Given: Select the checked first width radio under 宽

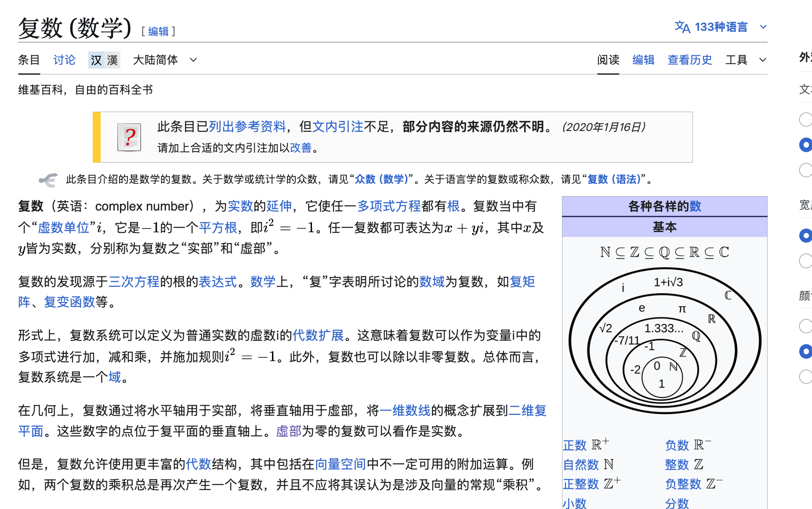Looking at the screenshot, I should 805,236.
